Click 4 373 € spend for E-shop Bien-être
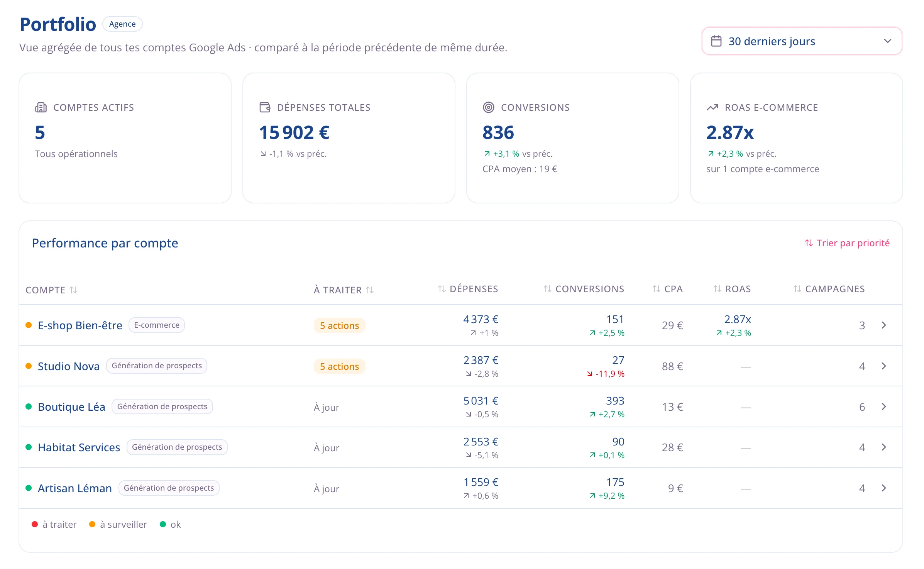924x569 pixels. (x=481, y=319)
